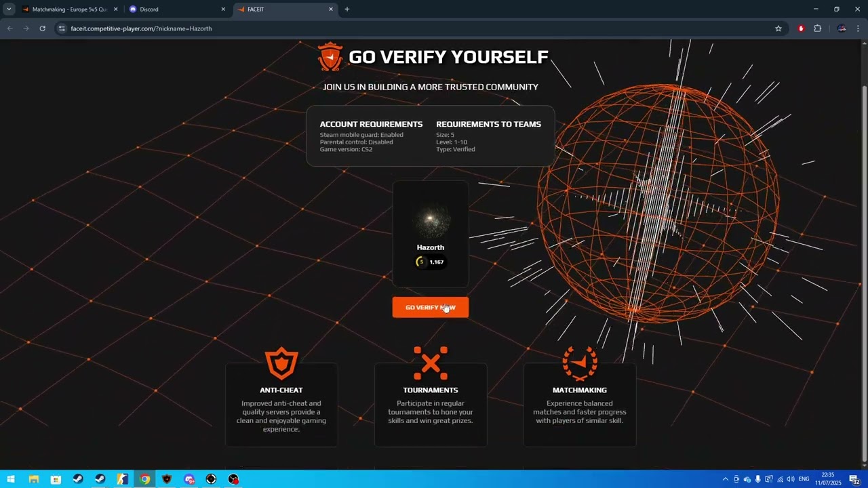
Task: Open a new browser tab
Action: click(347, 9)
